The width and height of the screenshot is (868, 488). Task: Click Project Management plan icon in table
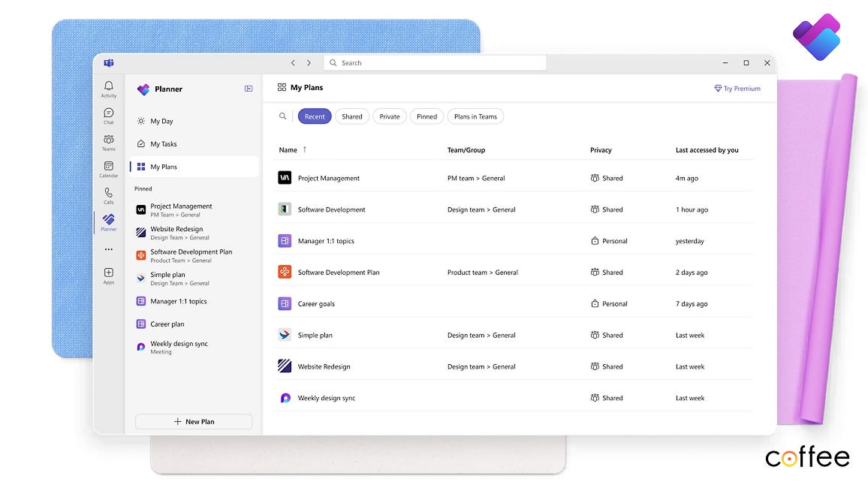pyautogui.click(x=285, y=178)
